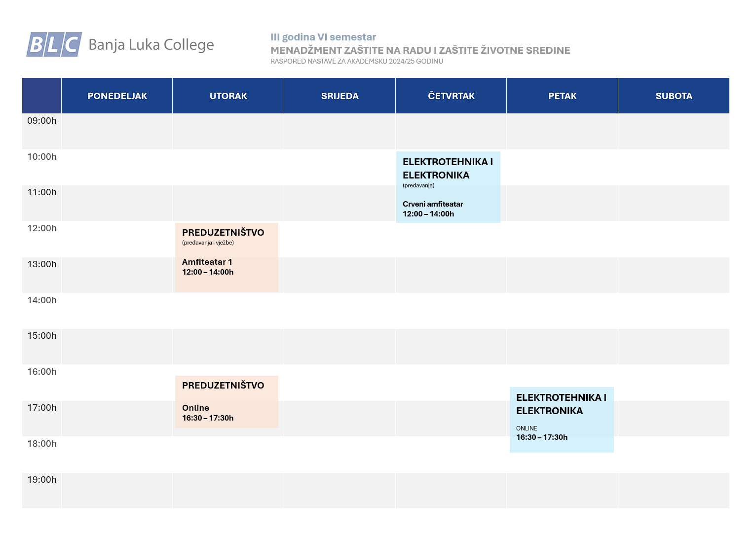The height and width of the screenshot is (533, 756).
Task: Select the ČETVRTAK column header
Action: tap(451, 96)
